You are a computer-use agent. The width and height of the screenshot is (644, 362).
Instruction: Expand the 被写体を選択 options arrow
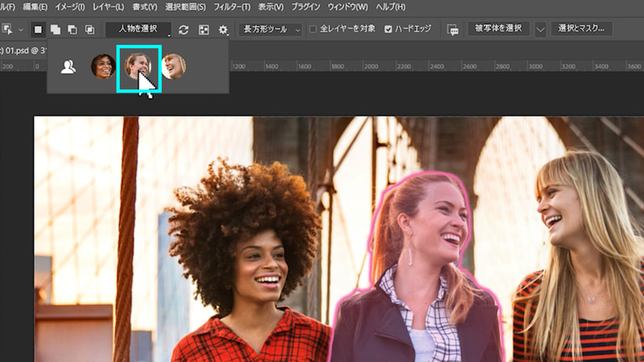540,30
